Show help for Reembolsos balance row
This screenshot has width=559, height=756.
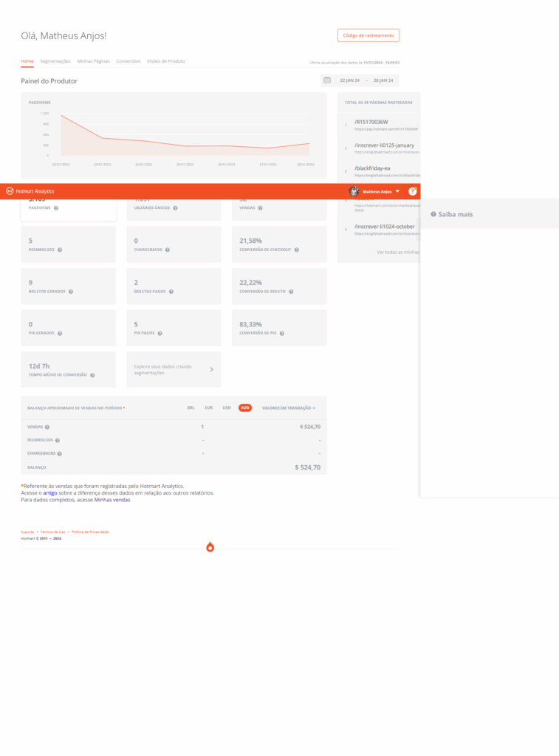point(58,440)
